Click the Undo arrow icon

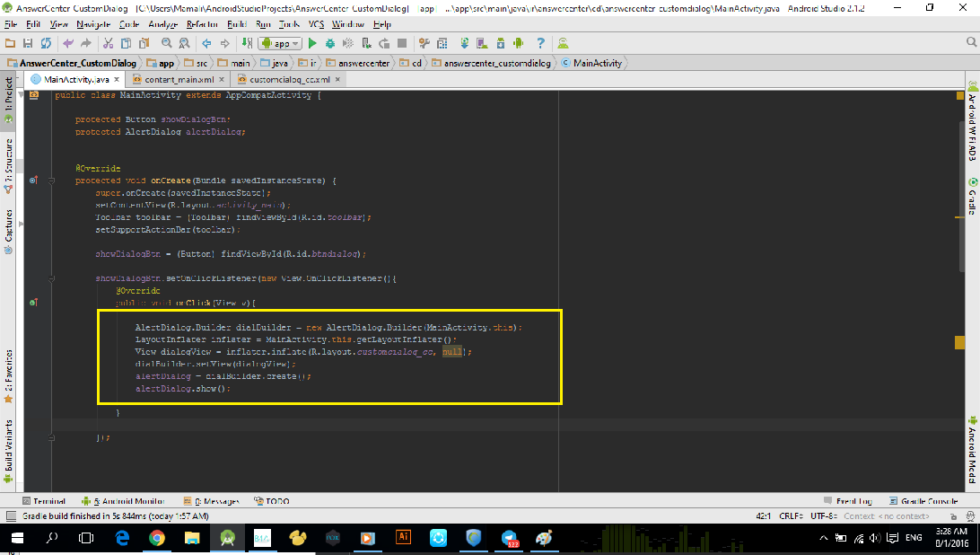[x=69, y=43]
